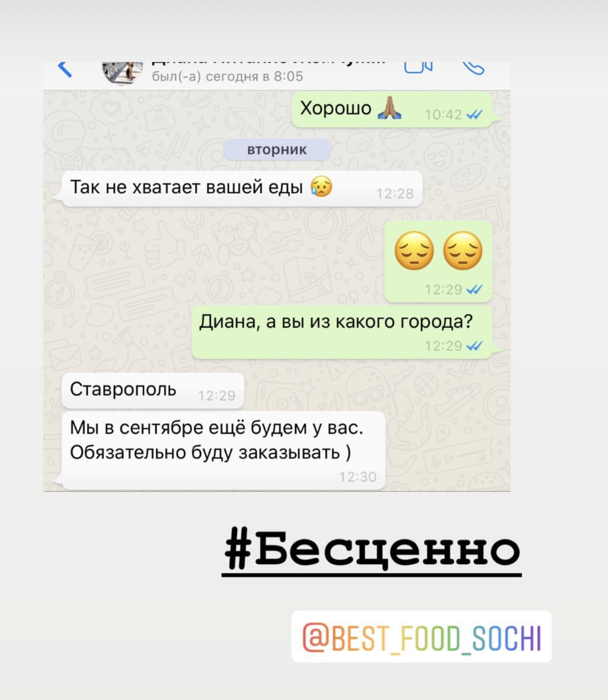
Task: Open the contact's last seen status line
Action: click(x=227, y=76)
